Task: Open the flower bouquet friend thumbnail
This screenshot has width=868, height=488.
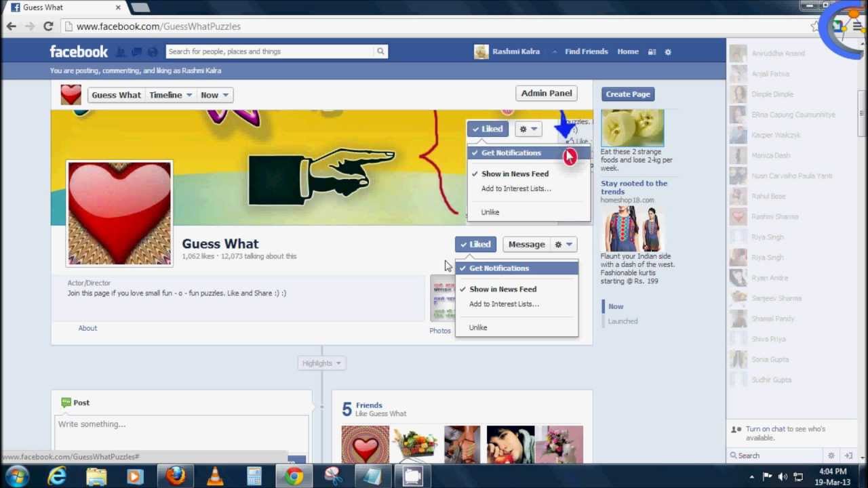Action: pyautogui.click(x=559, y=445)
